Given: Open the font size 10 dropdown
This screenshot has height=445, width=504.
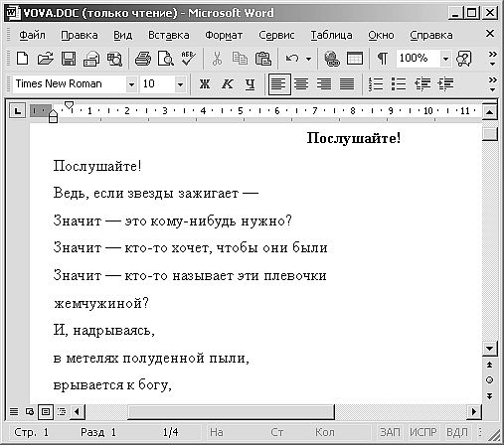Looking at the screenshot, I should (x=180, y=84).
